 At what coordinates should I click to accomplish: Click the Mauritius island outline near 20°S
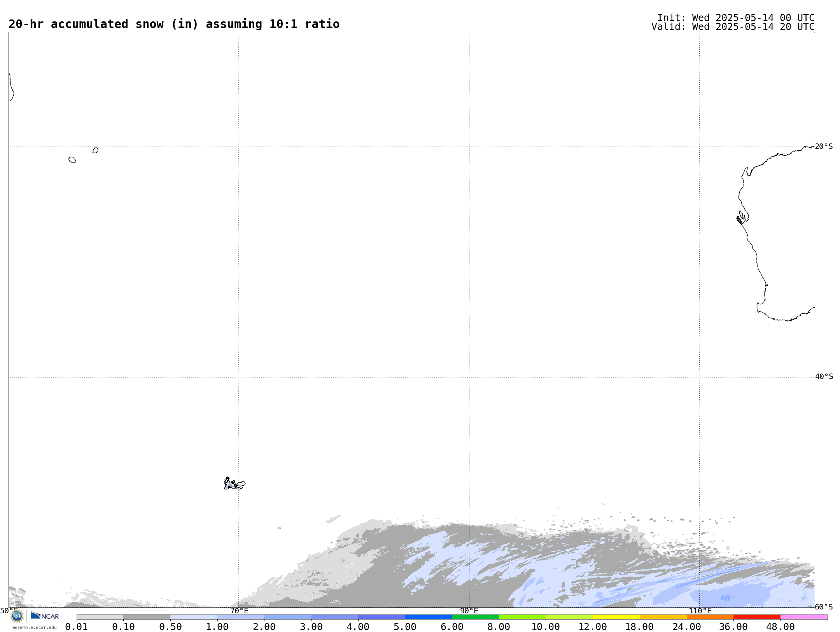(x=95, y=150)
